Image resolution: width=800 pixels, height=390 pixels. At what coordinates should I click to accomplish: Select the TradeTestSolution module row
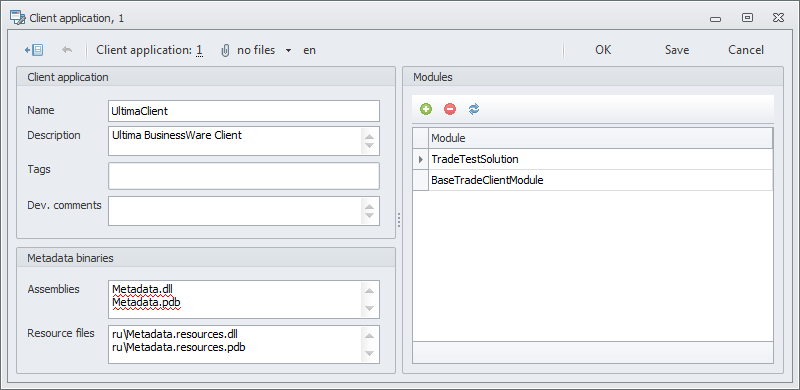pos(592,159)
